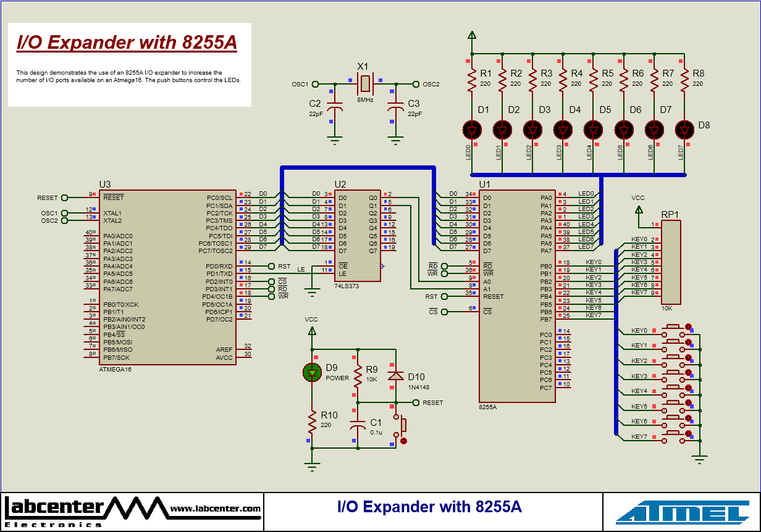Image resolution: width=761 pixels, height=532 pixels.
Task: Select capacitor C2 near the crystal
Action: [x=335, y=110]
